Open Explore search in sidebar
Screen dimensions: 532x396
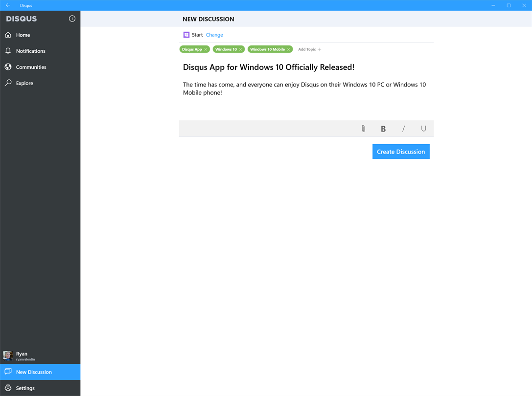(x=40, y=83)
